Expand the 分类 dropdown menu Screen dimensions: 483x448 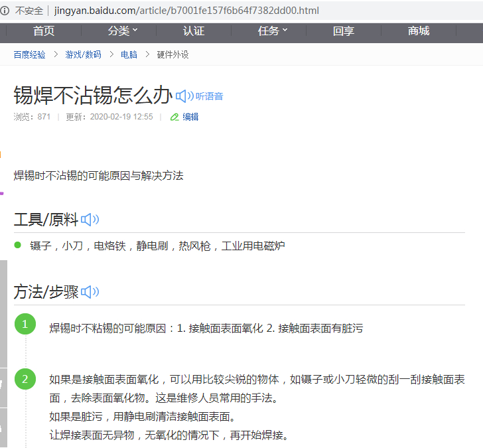pos(122,31)
